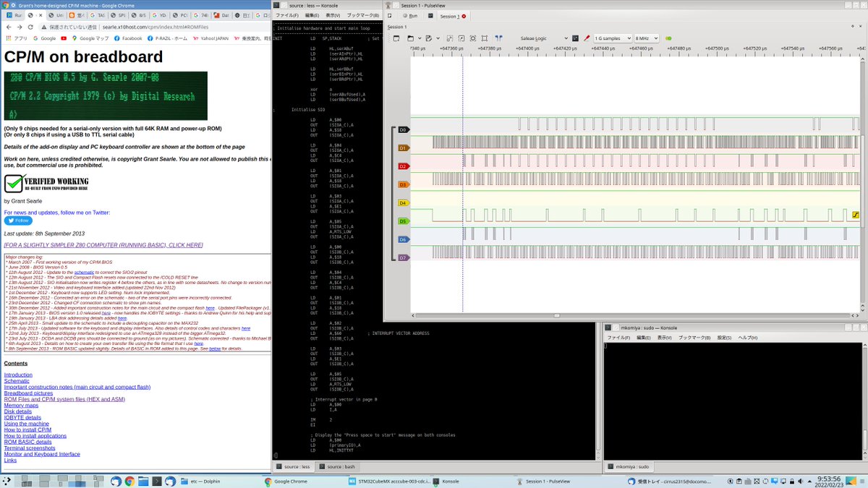Click the PulseView time ruler

coord(637,49)
